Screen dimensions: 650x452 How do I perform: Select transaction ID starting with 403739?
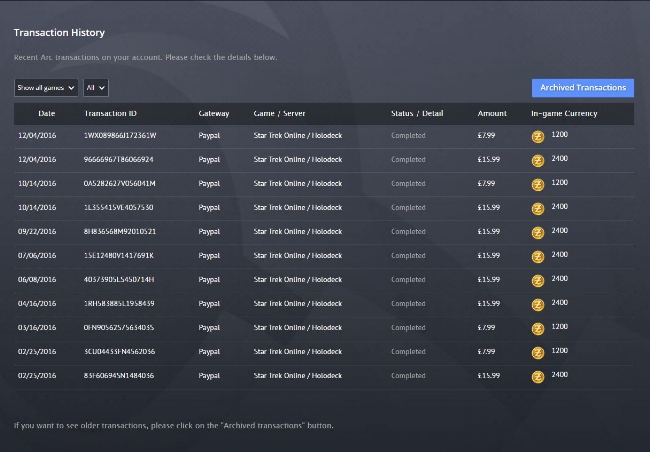pos(119,279)
